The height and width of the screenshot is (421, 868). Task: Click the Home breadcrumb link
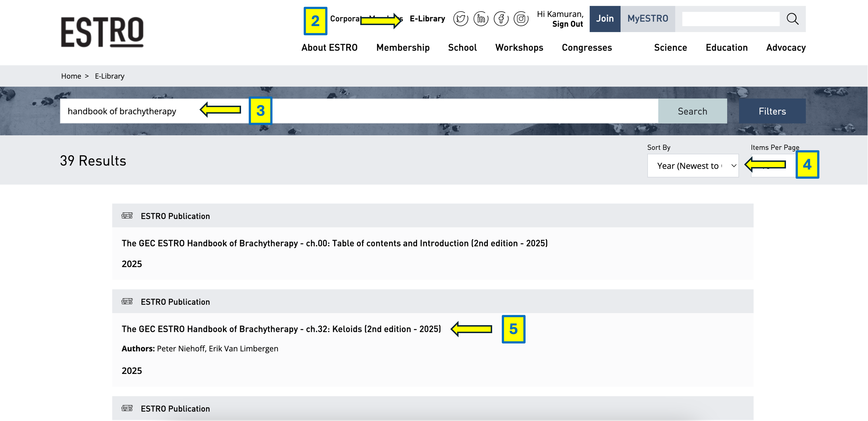[x=71, y=76]
